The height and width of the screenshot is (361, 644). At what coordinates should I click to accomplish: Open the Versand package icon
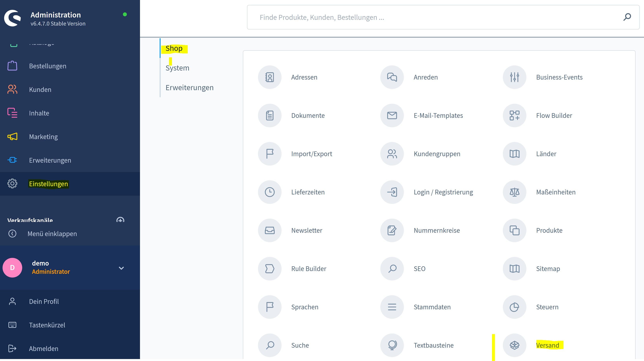tap(514, 345)
